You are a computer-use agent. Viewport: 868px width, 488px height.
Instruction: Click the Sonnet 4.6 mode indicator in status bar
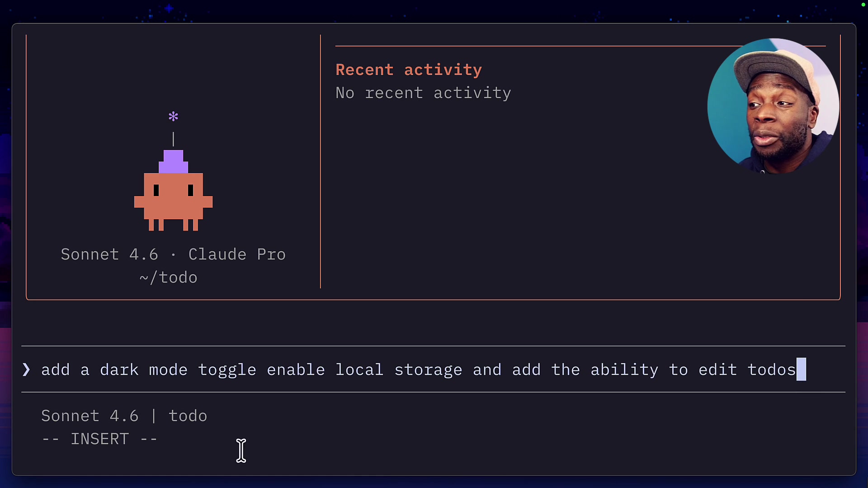[90, 416]
